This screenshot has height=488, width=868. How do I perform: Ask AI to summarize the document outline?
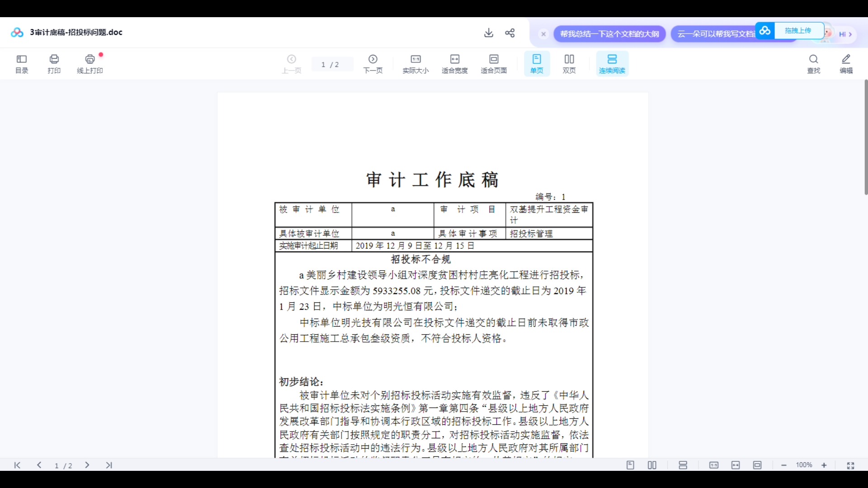click(609, 33)
